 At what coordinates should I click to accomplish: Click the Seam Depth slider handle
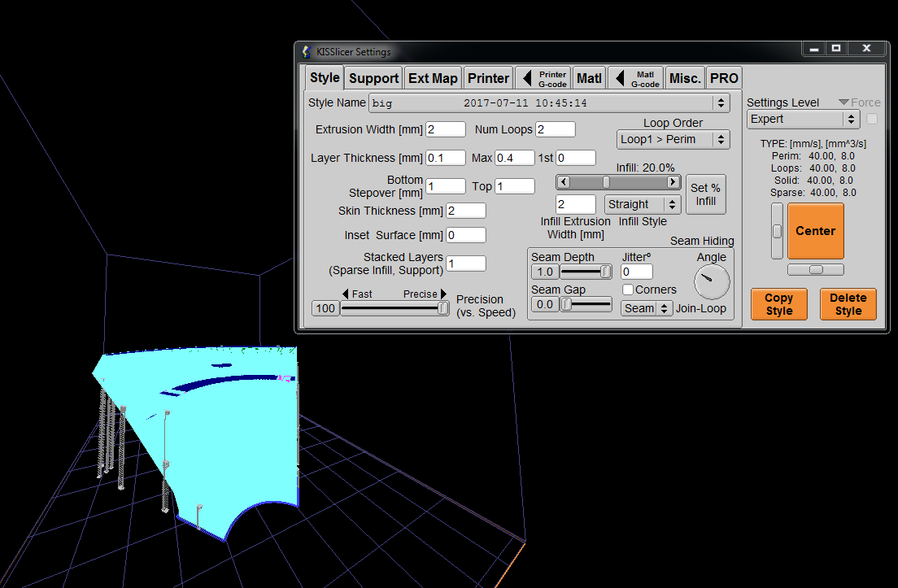tap(605, 272)
